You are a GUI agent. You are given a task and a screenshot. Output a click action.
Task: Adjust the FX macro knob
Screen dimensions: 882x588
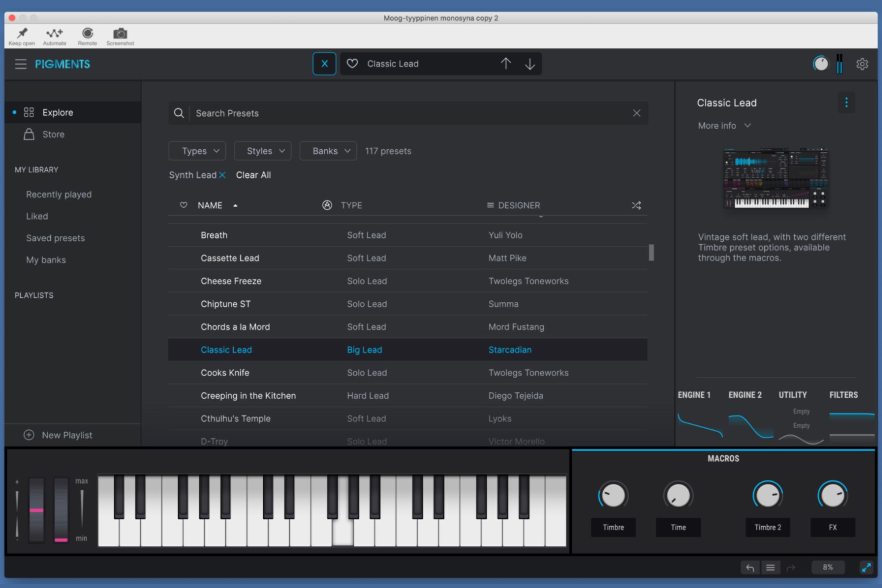click(x=832, y=495)
